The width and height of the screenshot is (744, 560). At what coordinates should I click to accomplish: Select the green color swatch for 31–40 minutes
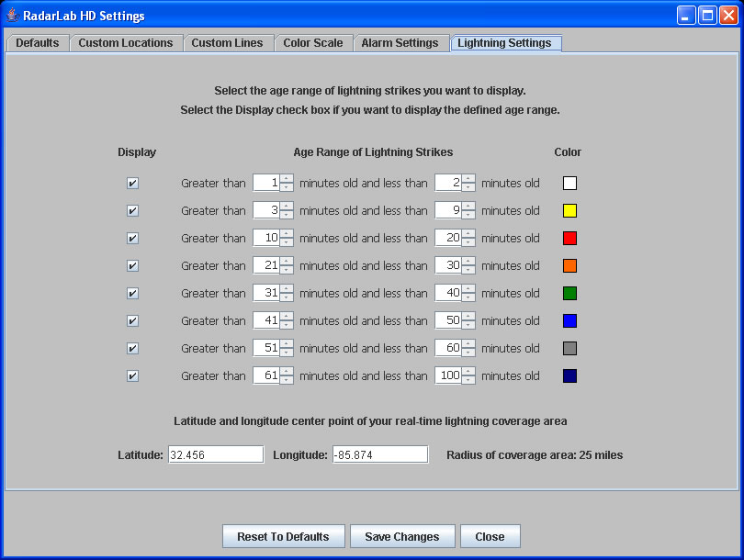(x=569, y=293)
